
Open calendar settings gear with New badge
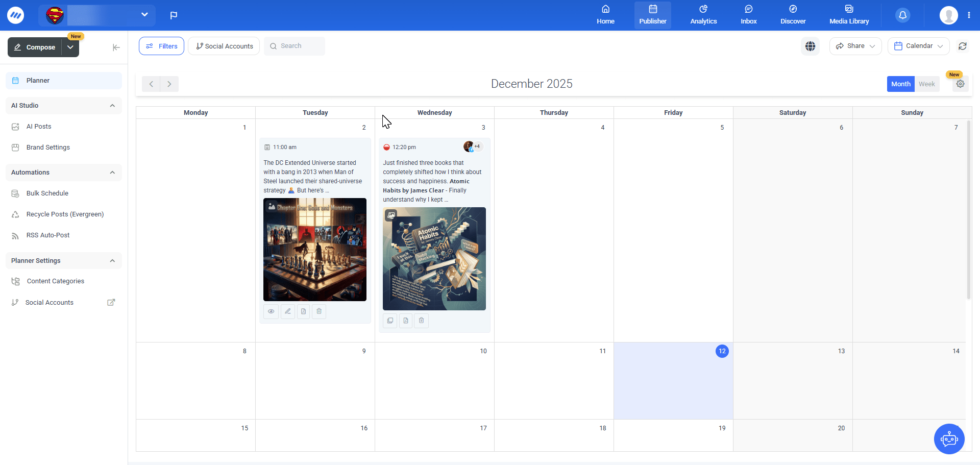click(961, 84)
